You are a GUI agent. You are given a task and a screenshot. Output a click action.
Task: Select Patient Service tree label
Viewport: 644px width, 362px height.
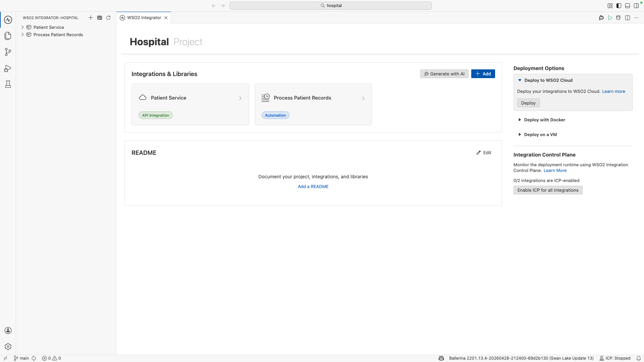coord(49,27)
